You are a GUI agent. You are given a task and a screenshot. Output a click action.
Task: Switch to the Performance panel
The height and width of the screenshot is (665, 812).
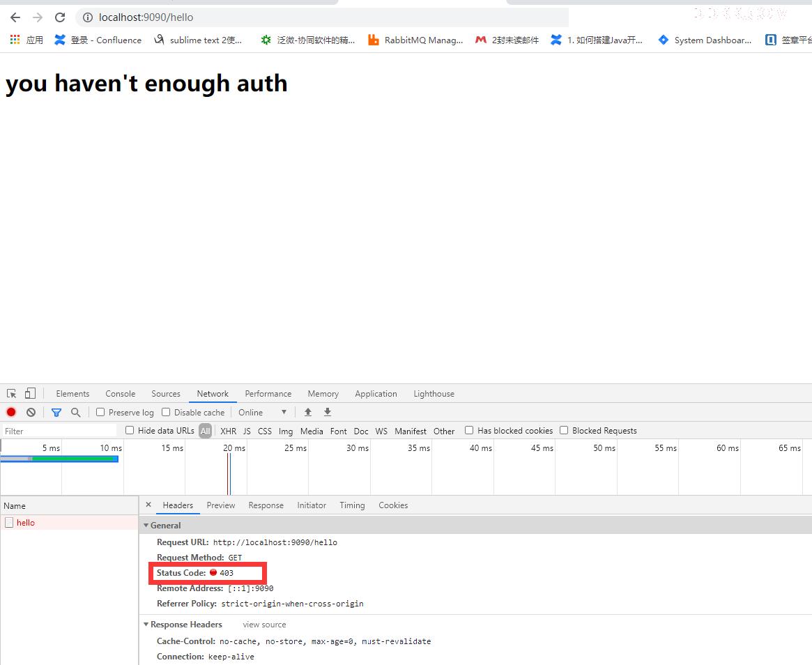[x=268, y=394]
